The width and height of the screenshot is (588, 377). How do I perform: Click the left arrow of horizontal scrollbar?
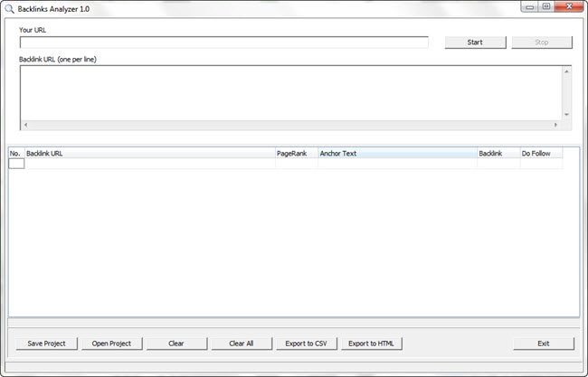click(x=24, y=125)
